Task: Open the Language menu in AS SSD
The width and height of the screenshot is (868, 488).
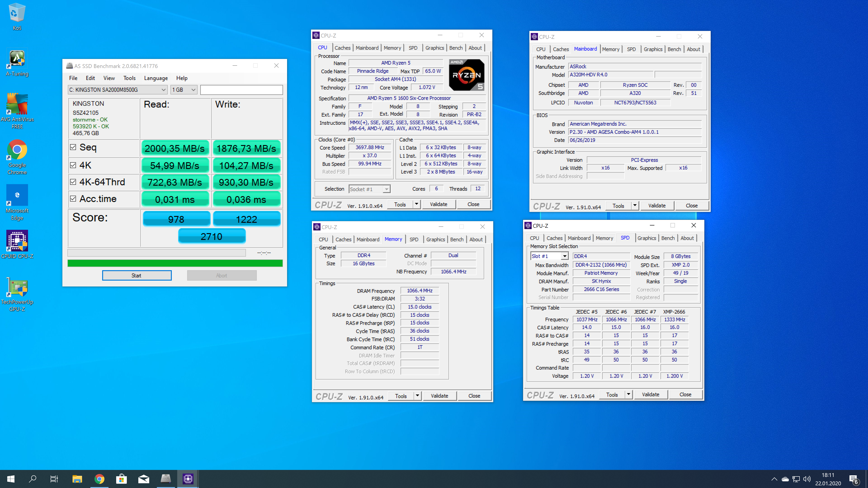Action: pyautogui.click(x=156, y=78)
